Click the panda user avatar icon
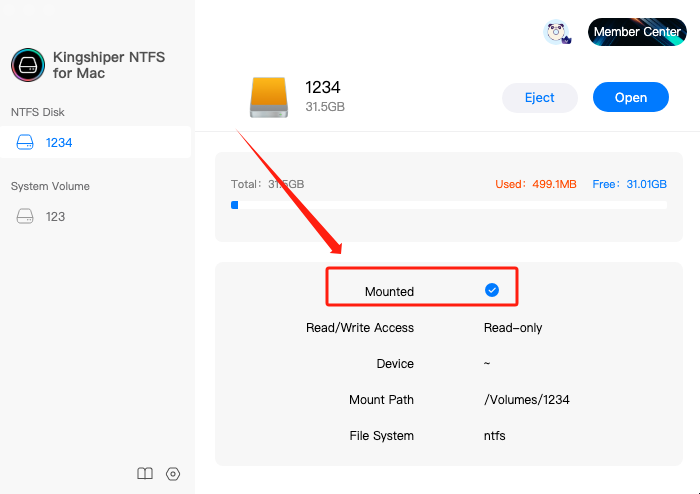Image resolution: width=700 pixels, height=494 pixels. coord(557,32)
